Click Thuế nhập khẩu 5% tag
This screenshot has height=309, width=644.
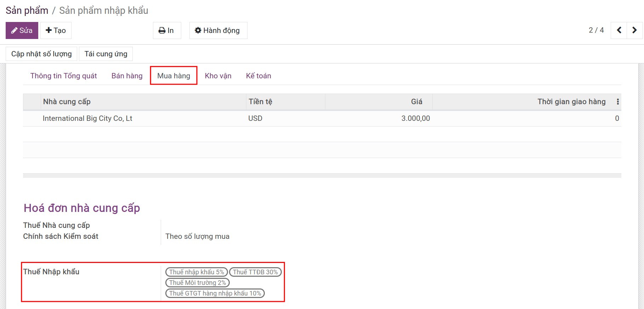196,272
